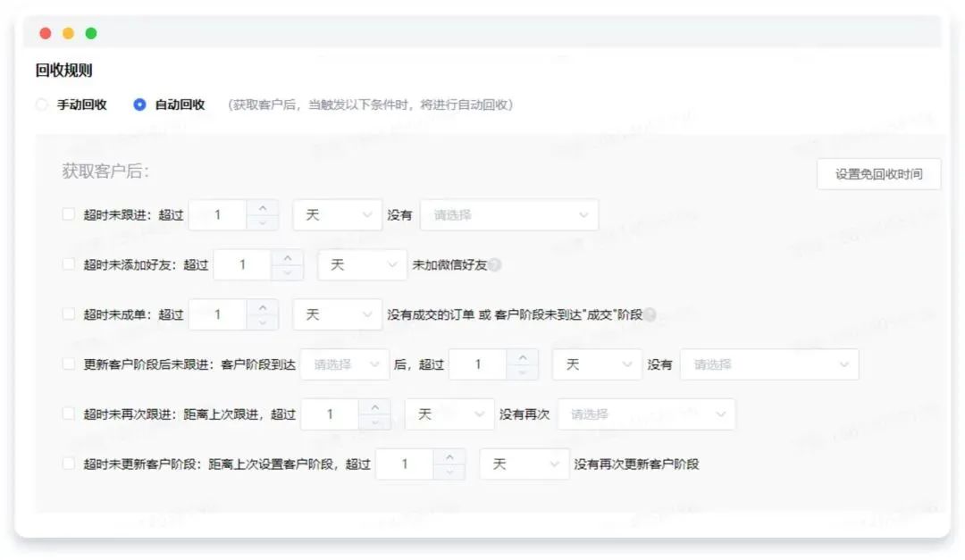965x560 pixels.
Task: Click the number field in 超时未再次跟进 row
Action: (330, 414)
